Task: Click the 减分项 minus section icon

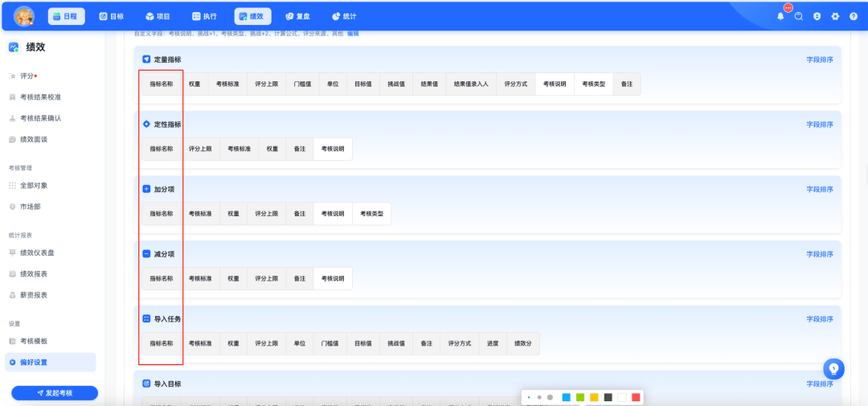Action: (146, 254)
